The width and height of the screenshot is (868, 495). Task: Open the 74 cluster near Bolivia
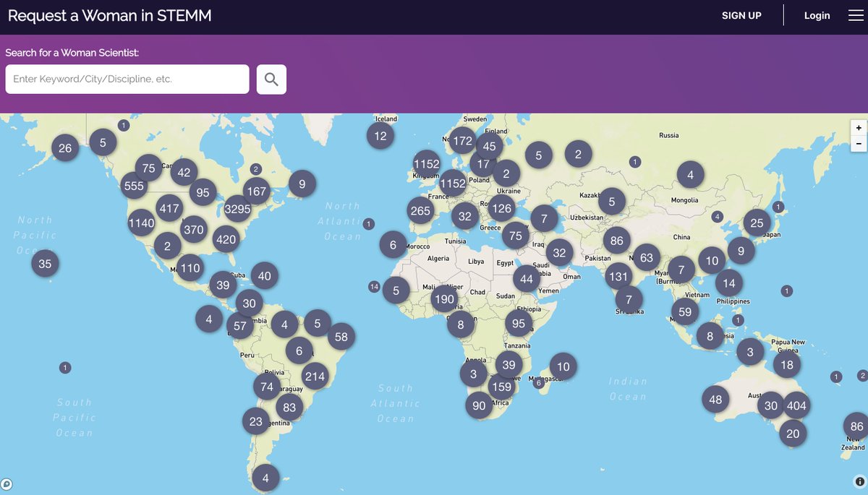267,387
